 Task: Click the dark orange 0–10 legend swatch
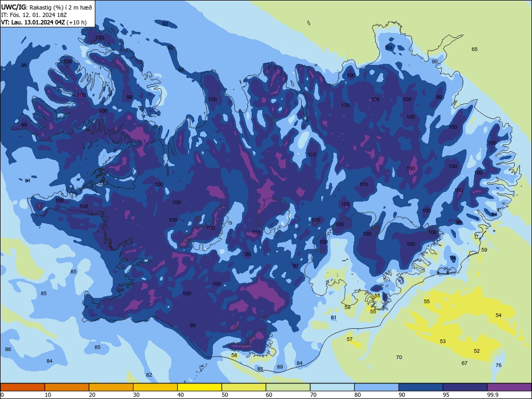[x=22, y=387]
